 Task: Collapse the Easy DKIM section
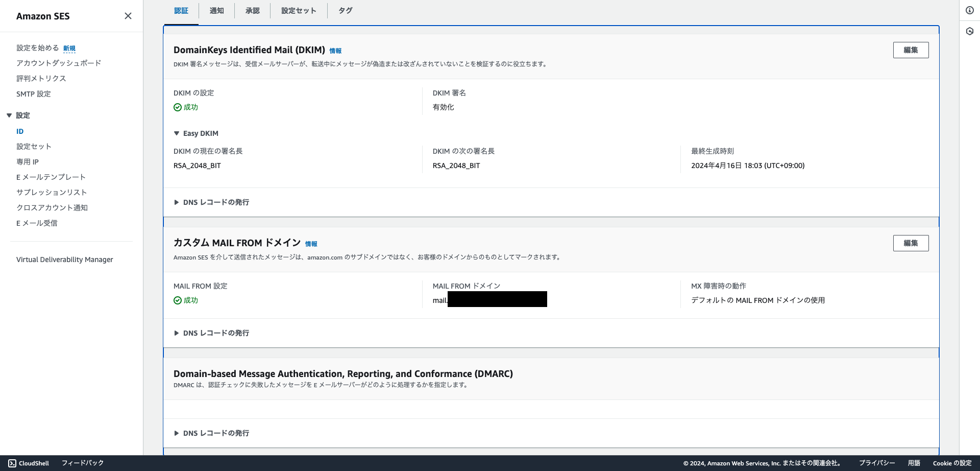(x=177, y=133)
